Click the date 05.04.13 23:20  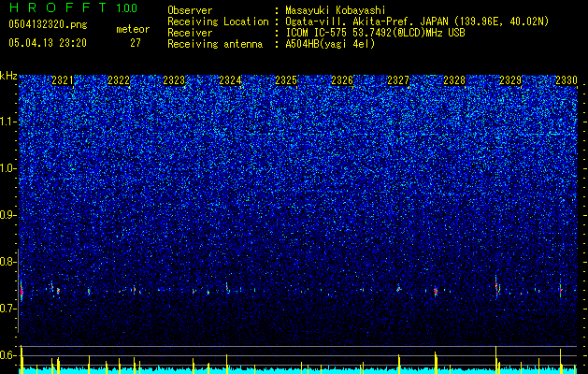(x=48, y=43)
